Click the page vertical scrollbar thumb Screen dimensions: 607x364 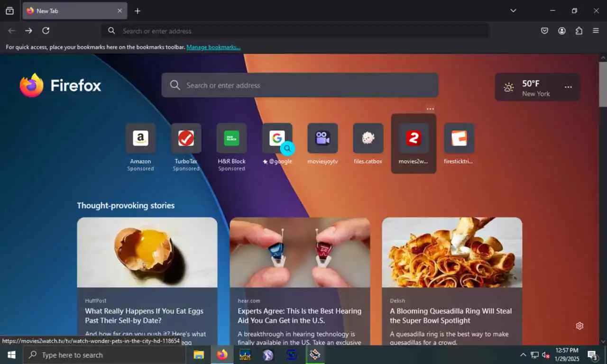pos(603,84)
